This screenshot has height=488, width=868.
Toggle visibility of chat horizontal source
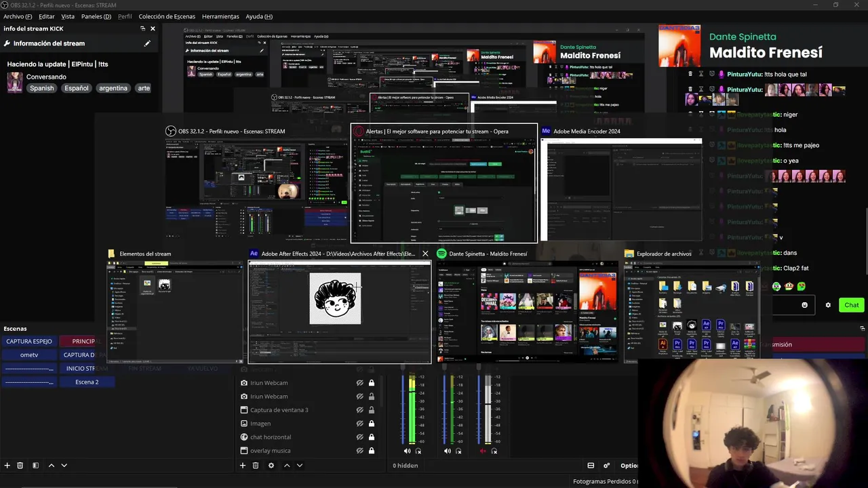pos(360,437)
